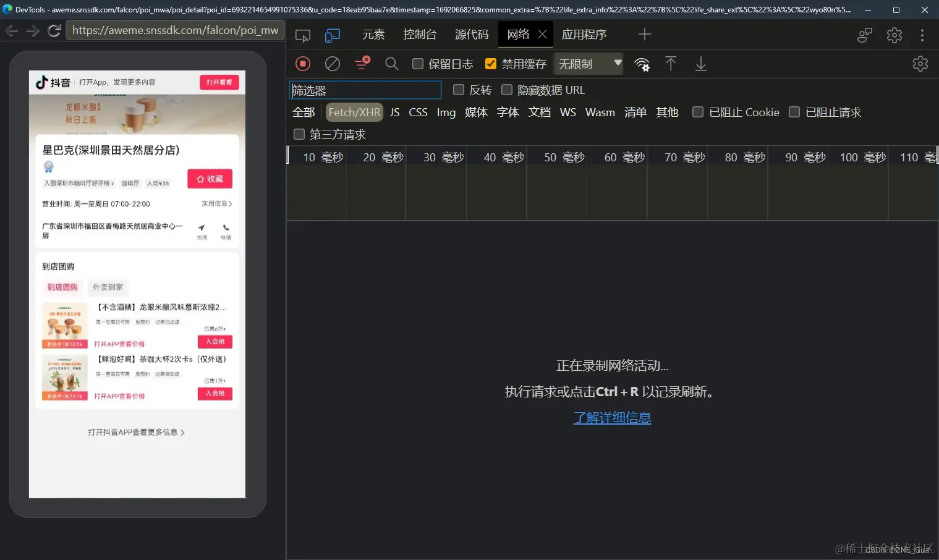The height and width of the screenshot is (560, 939).
Task: Import a HAR file
Action: [x=671, y=64]
